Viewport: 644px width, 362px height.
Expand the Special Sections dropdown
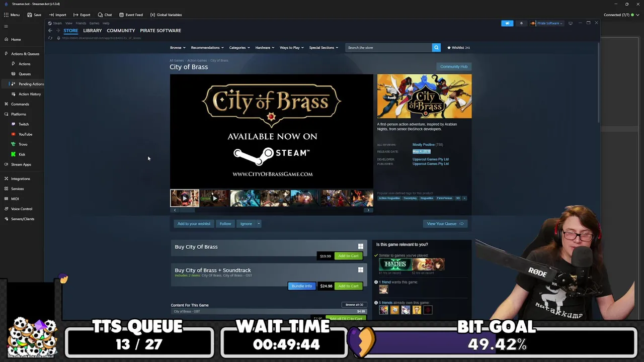coord(324,48)
